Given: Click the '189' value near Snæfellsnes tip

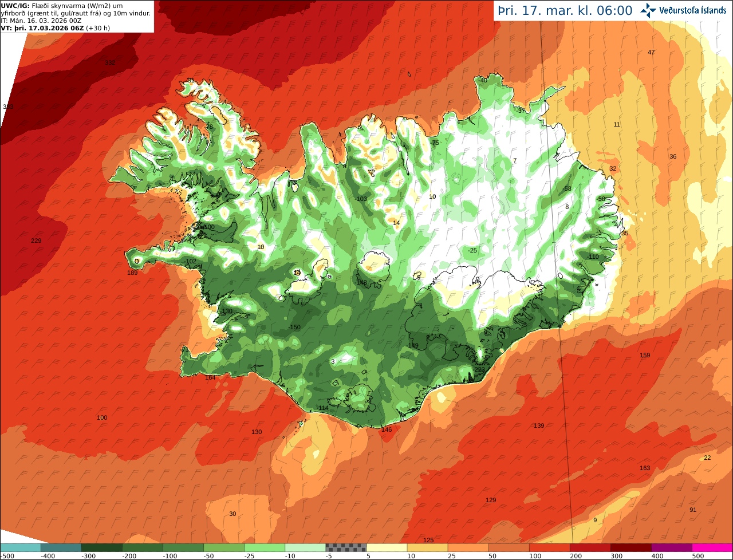Looking at the screenshot, I should 132,273.
